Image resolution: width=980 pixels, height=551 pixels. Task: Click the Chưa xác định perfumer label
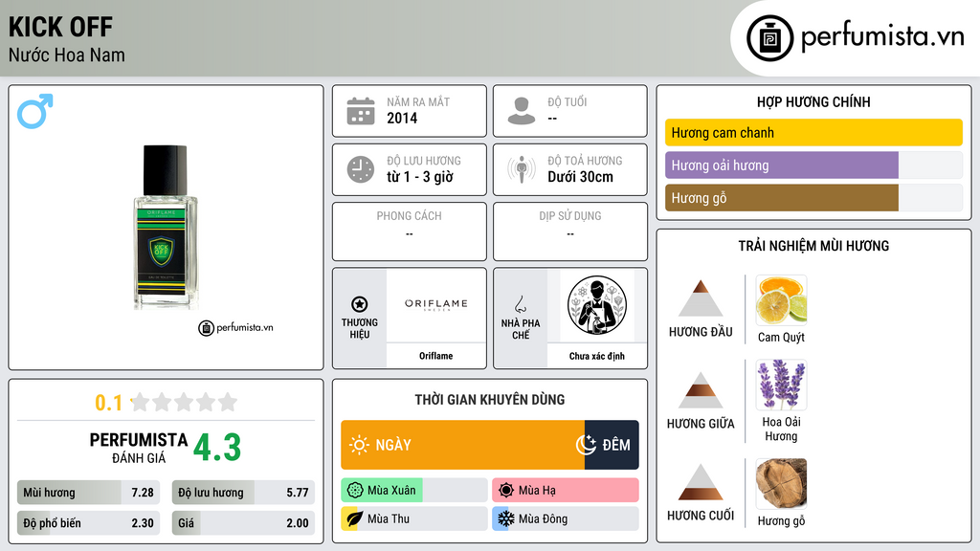pos(597,356)
